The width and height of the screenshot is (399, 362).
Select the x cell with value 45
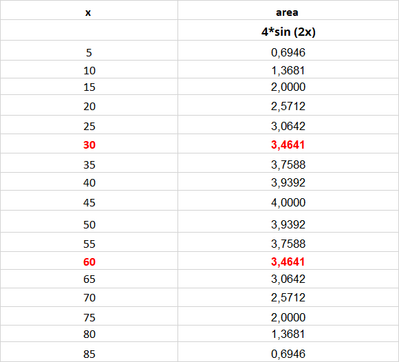[x=89, y=201]
